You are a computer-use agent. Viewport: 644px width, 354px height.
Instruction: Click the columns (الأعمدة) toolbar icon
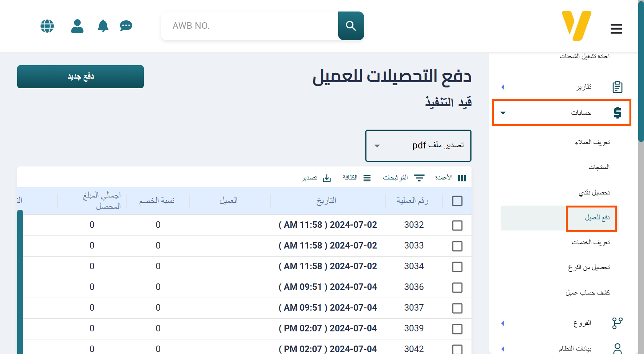pyautogui.click(x=462, y=178)
